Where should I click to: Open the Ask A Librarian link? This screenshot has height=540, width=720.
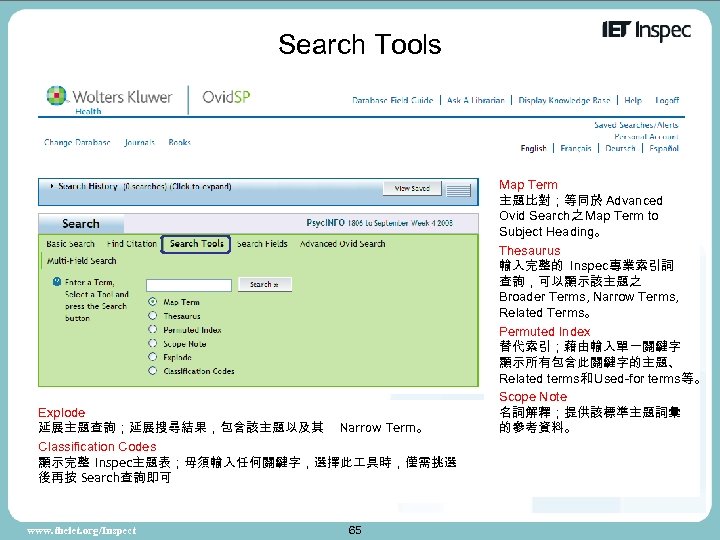[476, 100]
